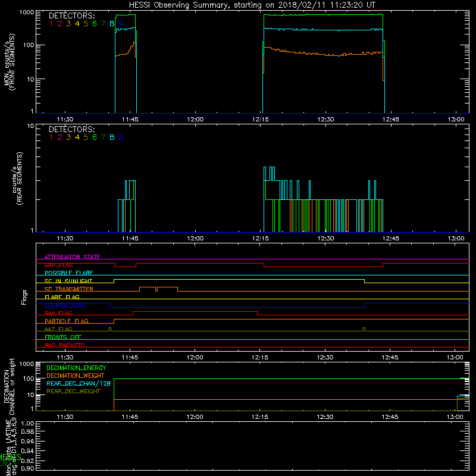Select blue detector 9 in rear segments legend
The height and width of the screenshot is (476, 476).
click(121, 137)
